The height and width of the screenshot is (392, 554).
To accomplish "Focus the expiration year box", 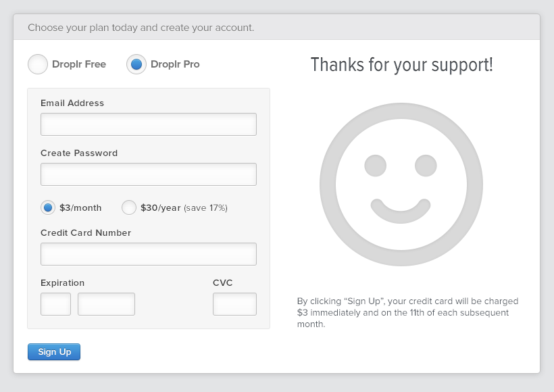I will (x=106, y=304).
